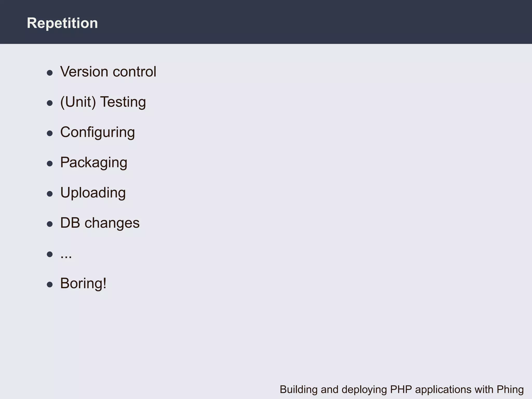Select the Packaging bullet text

94,162
